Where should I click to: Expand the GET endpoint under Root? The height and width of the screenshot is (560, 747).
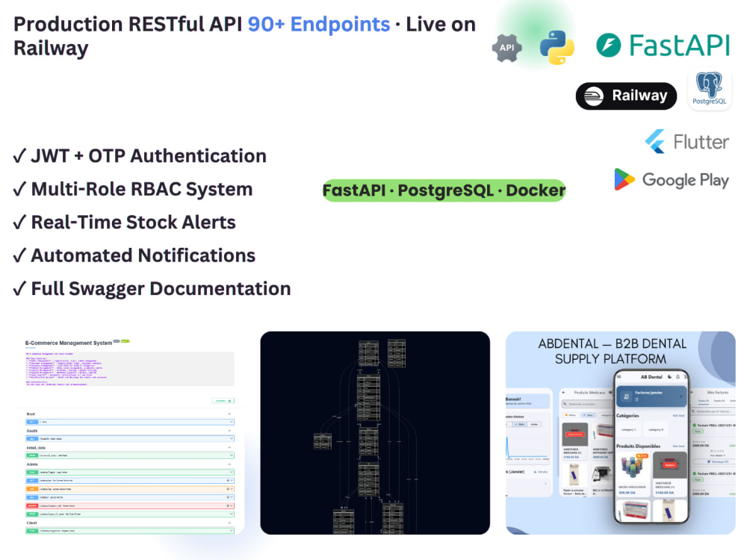click(130, 422)
